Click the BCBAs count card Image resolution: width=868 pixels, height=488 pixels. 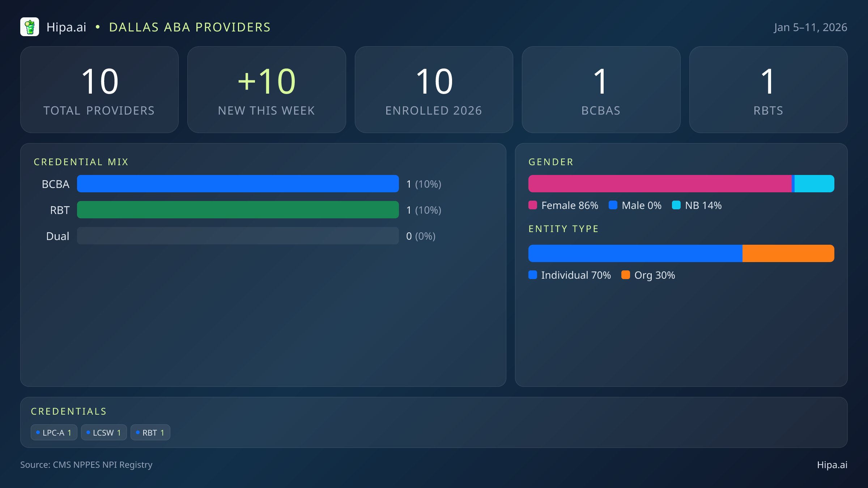pos(601,89)
